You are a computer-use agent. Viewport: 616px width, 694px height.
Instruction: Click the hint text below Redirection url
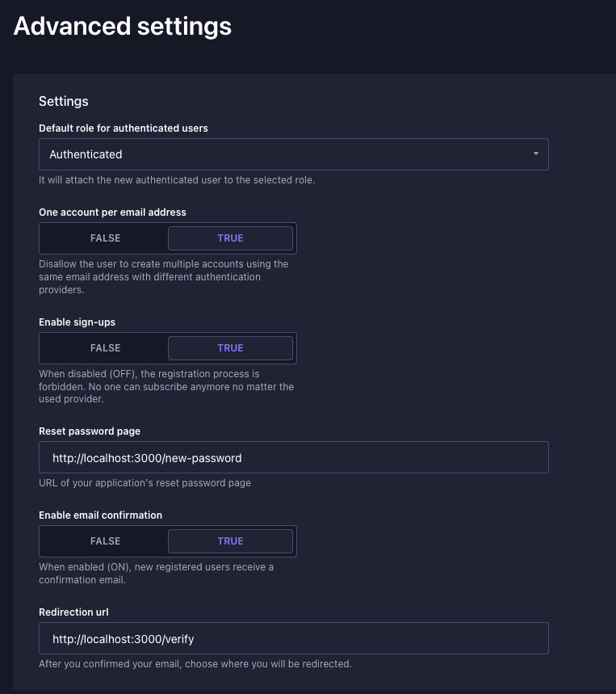pos(195,664)
